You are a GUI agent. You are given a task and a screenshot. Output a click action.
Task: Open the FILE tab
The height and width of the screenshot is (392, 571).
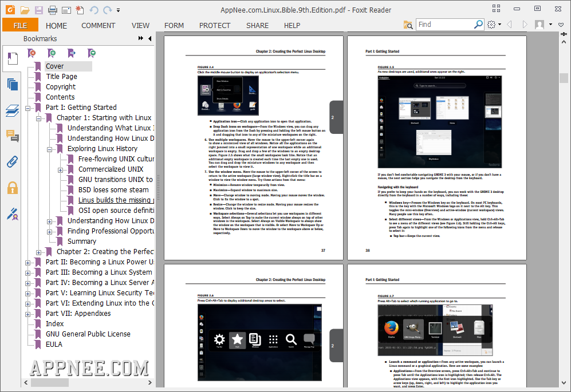coord(21,26)
